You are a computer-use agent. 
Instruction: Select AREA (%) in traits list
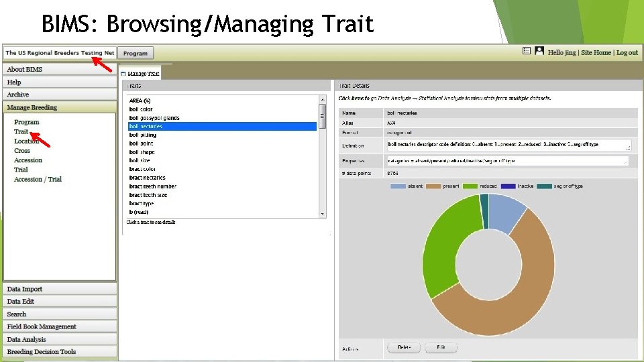[x=222, y=101]
